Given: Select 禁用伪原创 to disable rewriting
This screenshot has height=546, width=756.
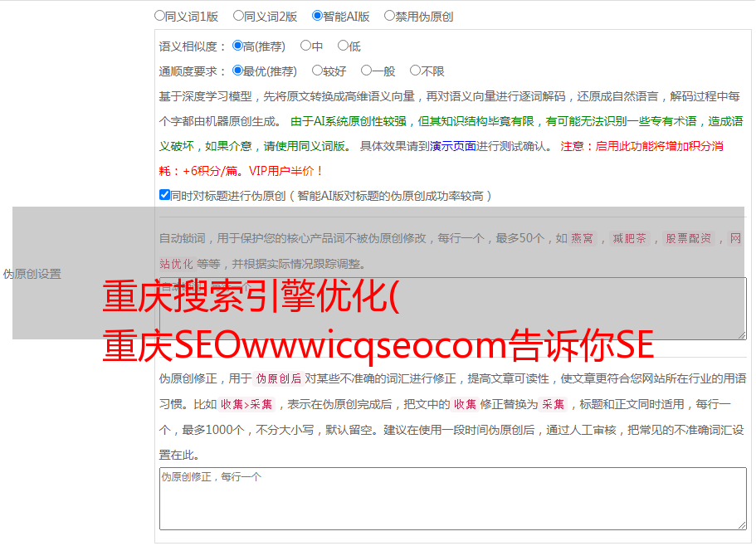Looking at the screenshot, I should 389,16.
